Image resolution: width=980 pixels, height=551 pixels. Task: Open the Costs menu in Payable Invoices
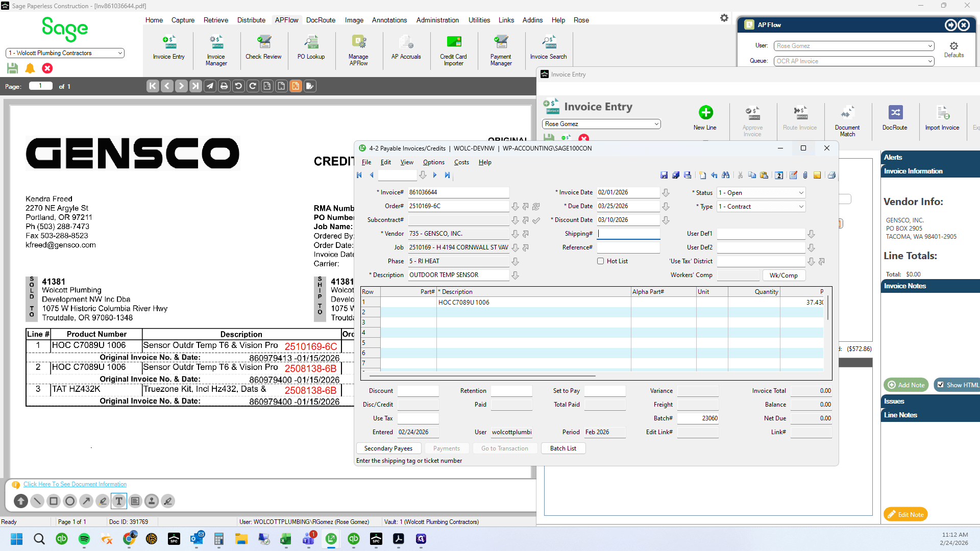[x=461, y=162]
